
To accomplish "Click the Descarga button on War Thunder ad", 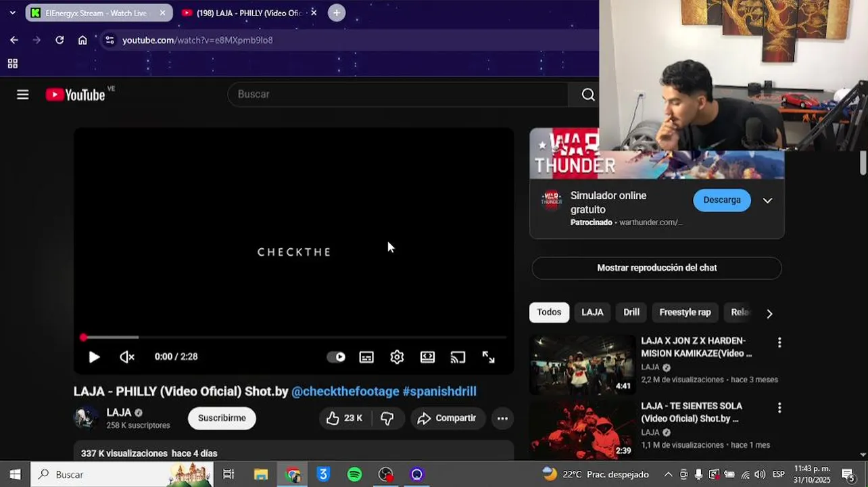I will pyautogui.click(x=722, y=200).
